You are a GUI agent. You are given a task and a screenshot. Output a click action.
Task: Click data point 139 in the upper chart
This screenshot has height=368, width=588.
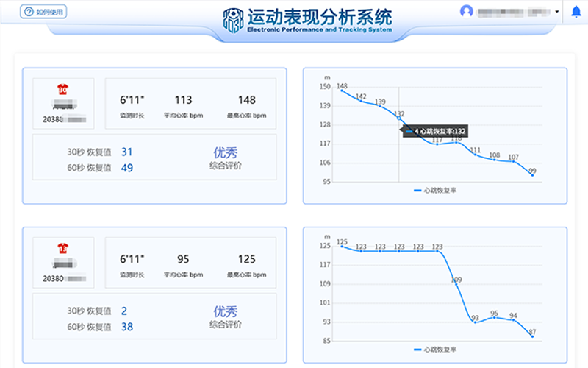pyautogui.click(x=380, y=106)
